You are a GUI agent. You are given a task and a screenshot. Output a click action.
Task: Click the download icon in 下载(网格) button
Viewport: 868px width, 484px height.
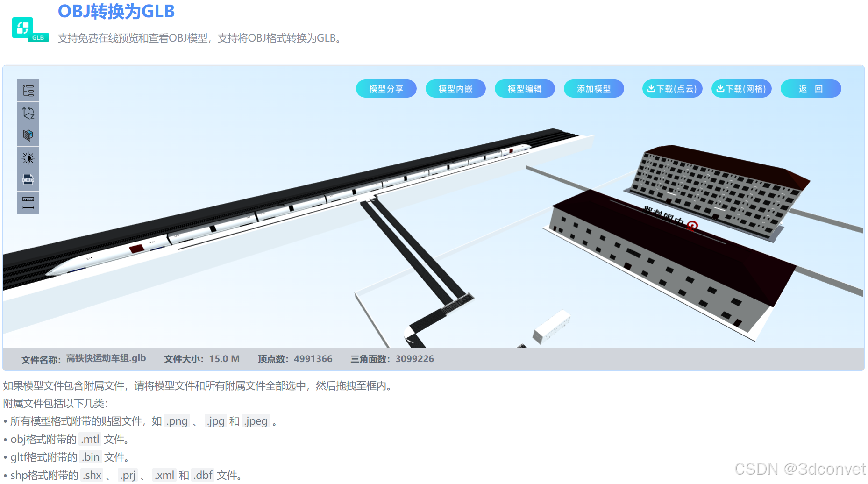pyautogui.click(x=721, y=89)
